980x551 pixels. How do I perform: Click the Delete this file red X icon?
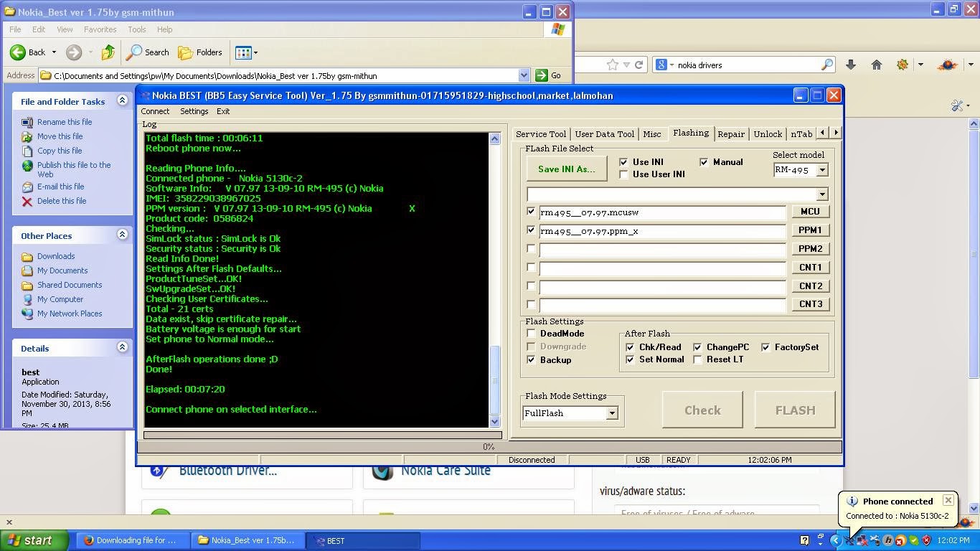point(27,202)
